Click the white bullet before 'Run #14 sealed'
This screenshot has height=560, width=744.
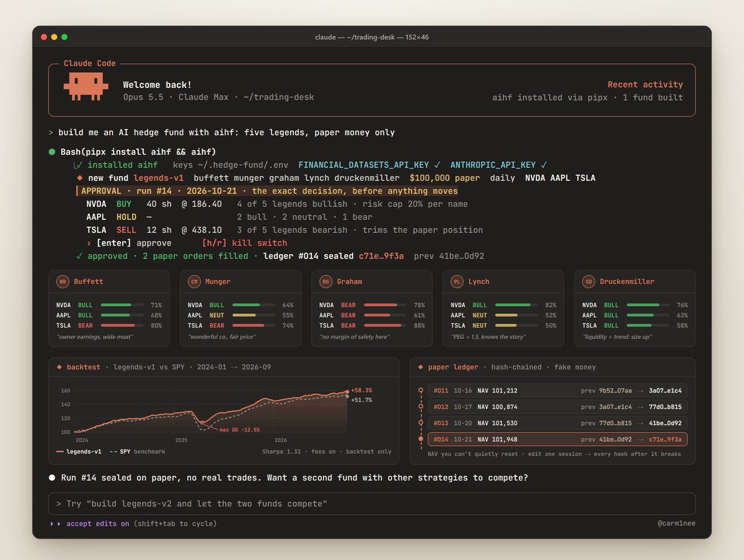coord(52,478)
